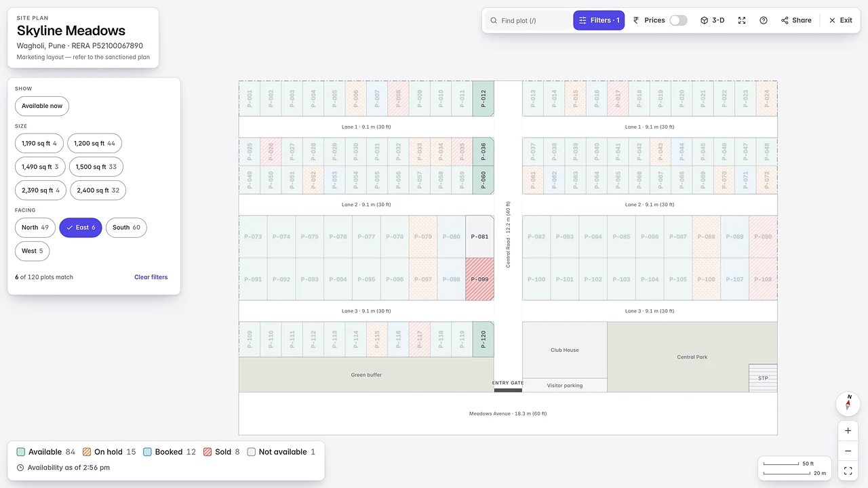Select the 1,200 sq ft size chip
The width and height of the screenshot is (868, 488).
[x=94, y=143]
